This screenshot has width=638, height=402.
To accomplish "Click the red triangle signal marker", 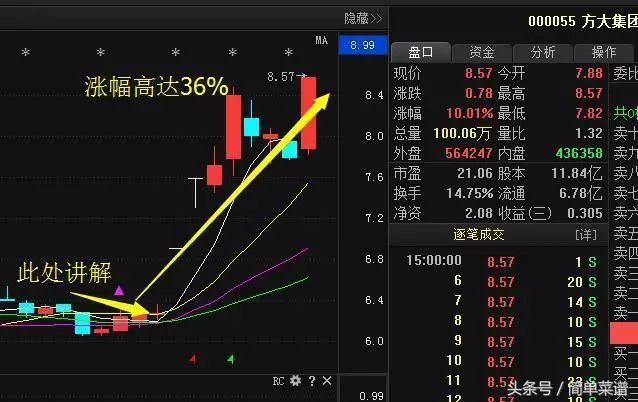I will (192, 357).
